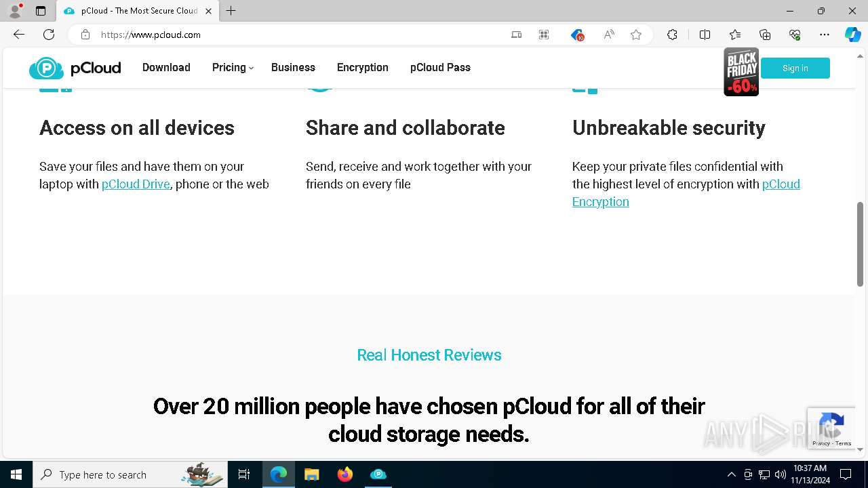Follow the pCloud Drive link
This screenshot has height=488, width=868.
tap(136, 184)
